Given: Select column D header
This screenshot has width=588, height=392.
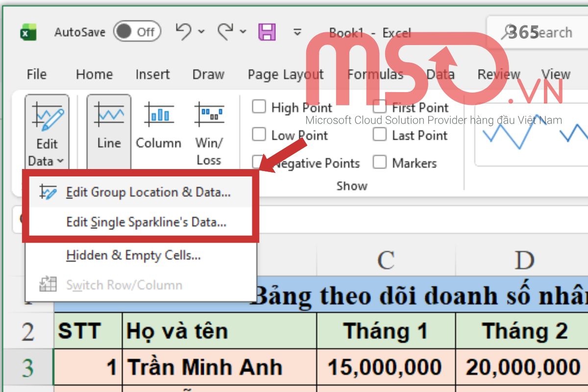Looking at the screenshot, I should (524, 260).
